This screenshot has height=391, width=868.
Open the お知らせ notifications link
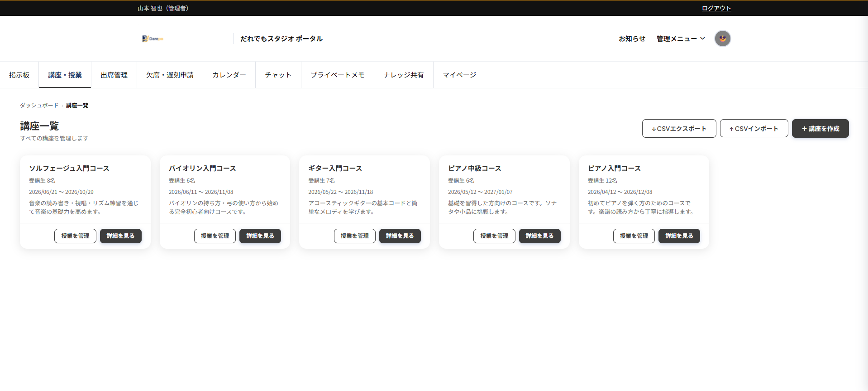(632, 39)
